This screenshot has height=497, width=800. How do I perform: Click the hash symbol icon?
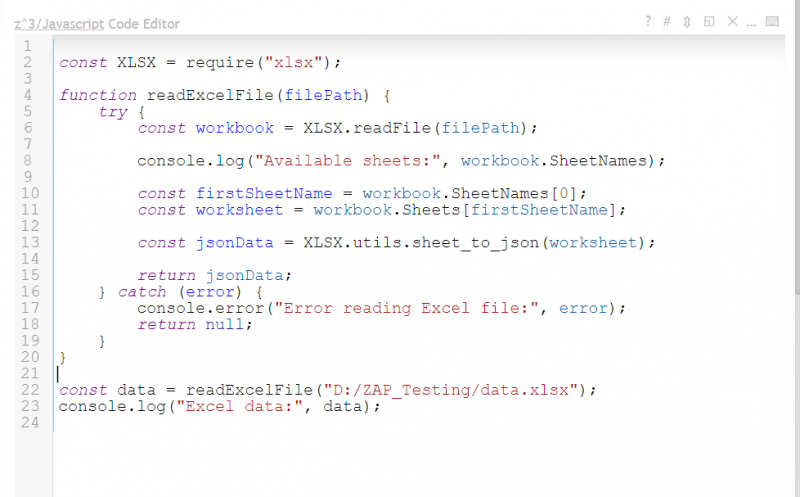[x=667, y=21]
